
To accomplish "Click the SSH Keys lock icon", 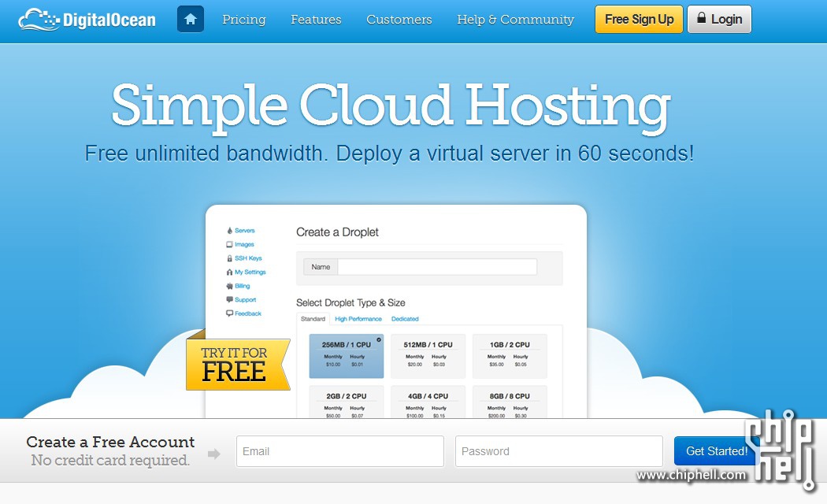I will click(229, 258).
